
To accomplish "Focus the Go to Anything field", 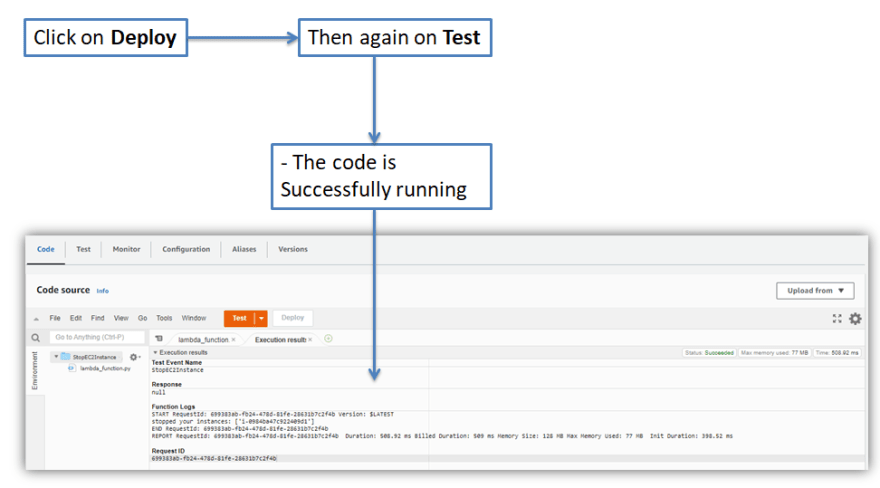I will [x=97, y=337].
